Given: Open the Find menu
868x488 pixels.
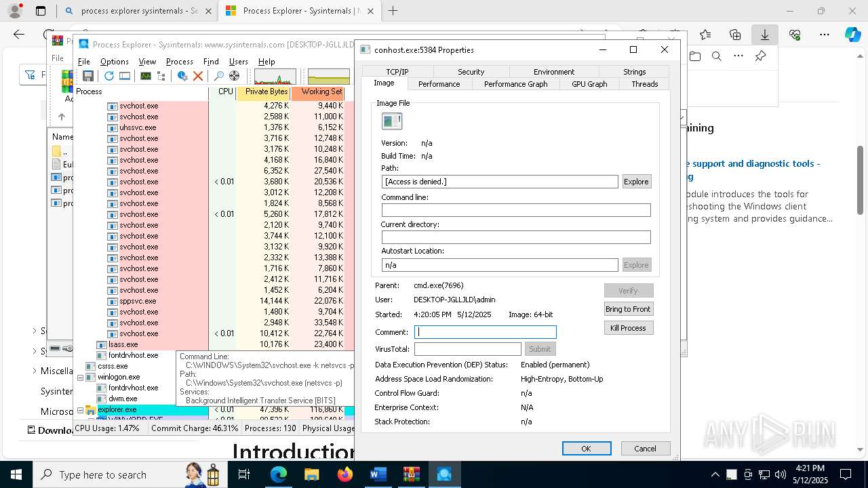Looking at the screenshot, I should coord(211,61).
